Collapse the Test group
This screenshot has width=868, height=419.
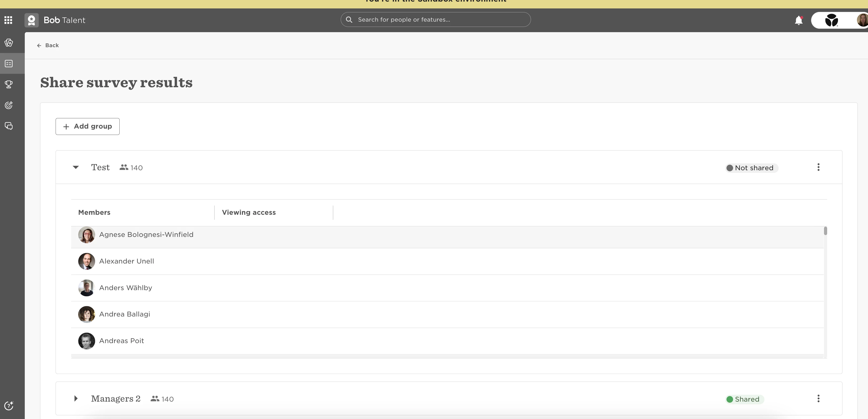(76, 167)
